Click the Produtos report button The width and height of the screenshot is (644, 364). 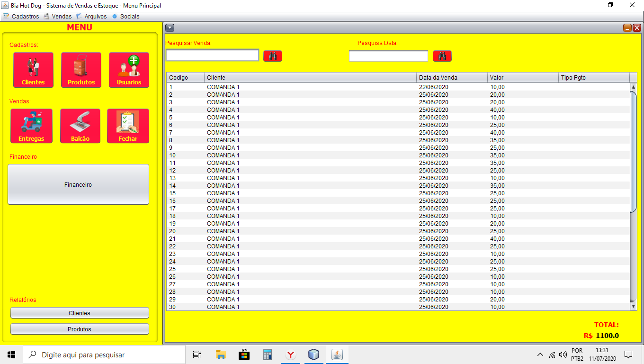tap(80, 329)
